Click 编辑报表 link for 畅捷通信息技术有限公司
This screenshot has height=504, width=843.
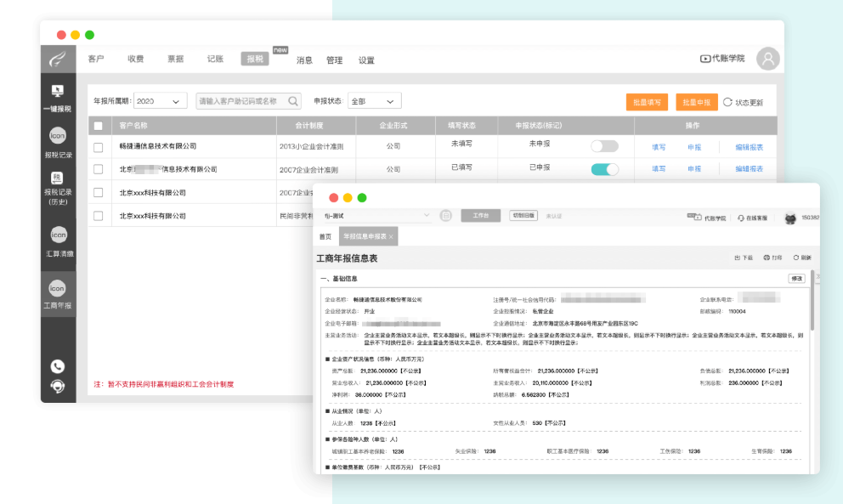(749, 147)
